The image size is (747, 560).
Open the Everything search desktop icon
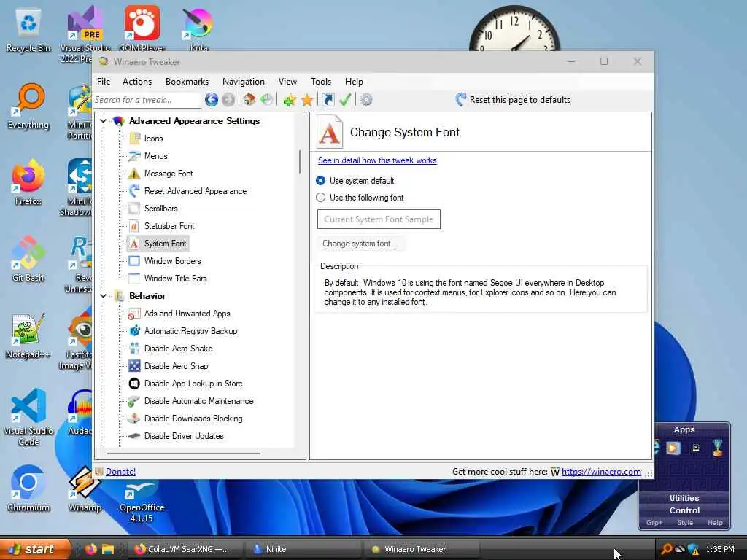[28, 106]
